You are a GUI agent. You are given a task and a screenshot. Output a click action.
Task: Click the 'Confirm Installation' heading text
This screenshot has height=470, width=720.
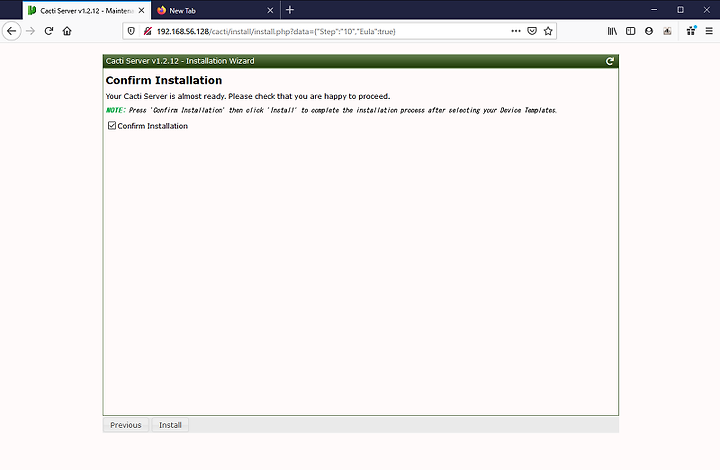(164, 80)
